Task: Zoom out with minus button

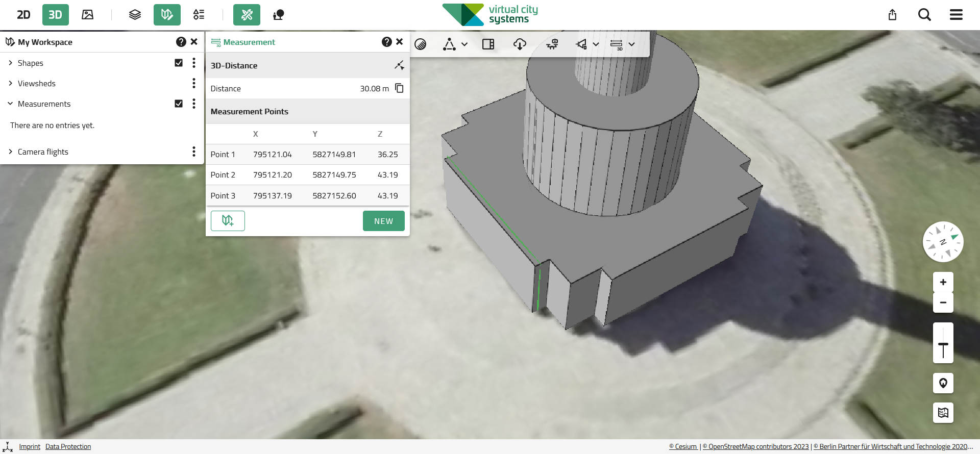Action: coord(943,302)
